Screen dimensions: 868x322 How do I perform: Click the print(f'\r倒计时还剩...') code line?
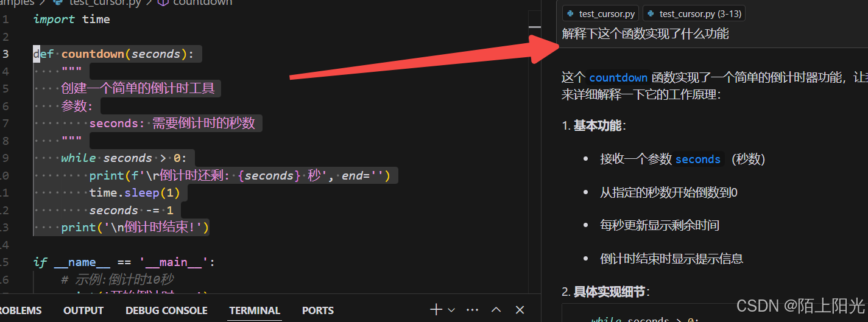[239, 175]
